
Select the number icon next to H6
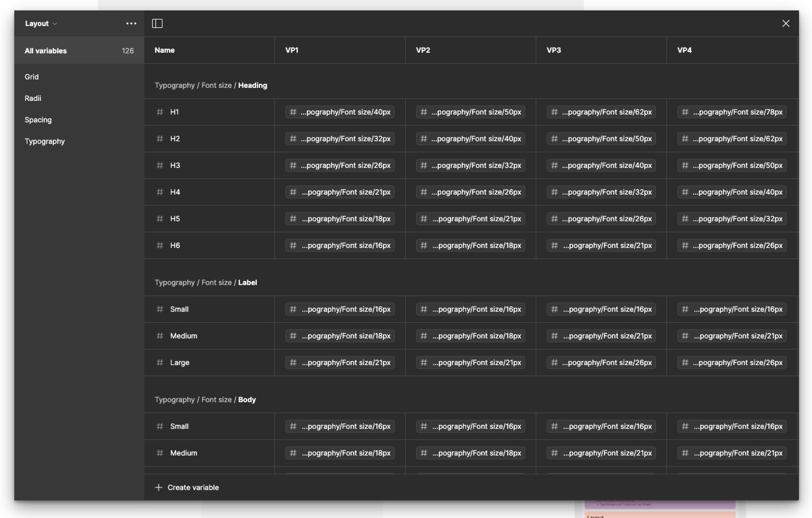point(160,245)
